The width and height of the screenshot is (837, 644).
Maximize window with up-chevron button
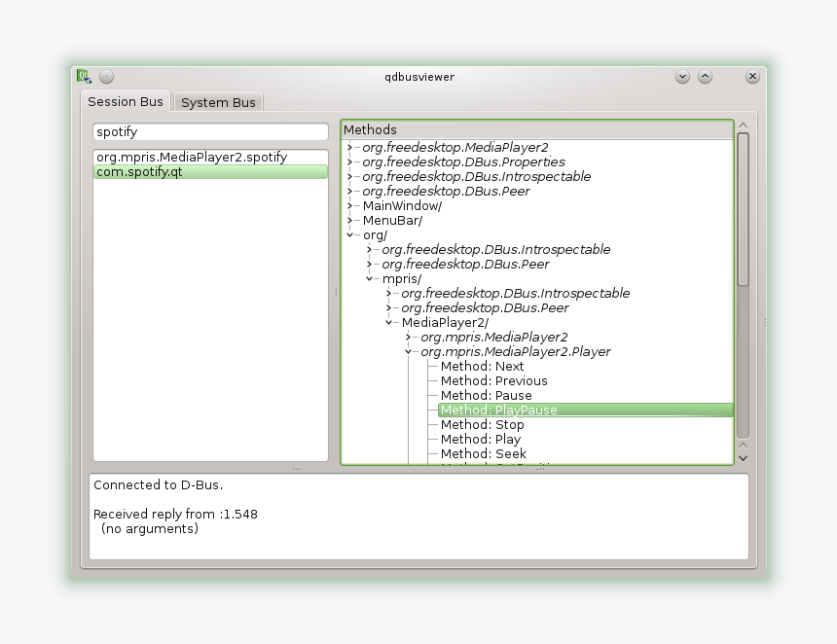[705, 77]
